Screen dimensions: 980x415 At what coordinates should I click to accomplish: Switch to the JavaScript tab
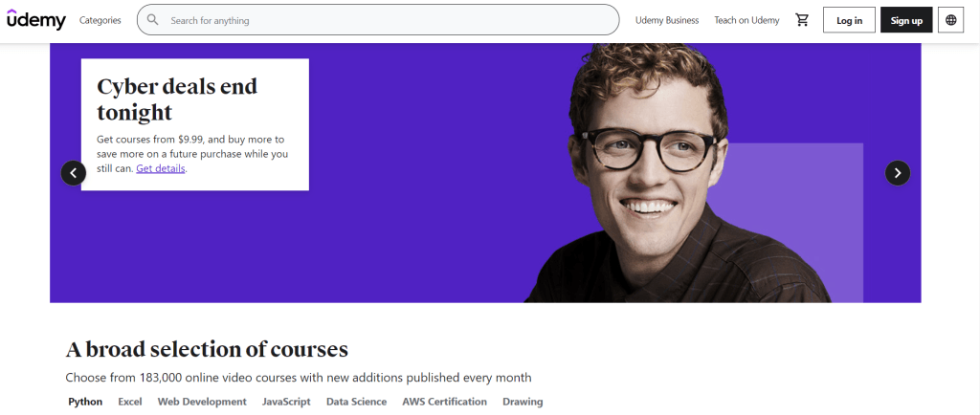point(286,402)
